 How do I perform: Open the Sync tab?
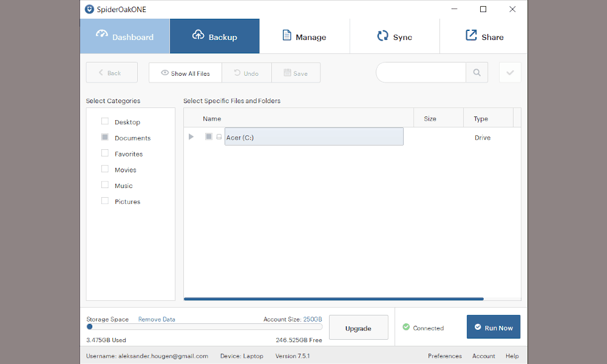[x=395, y=36]
